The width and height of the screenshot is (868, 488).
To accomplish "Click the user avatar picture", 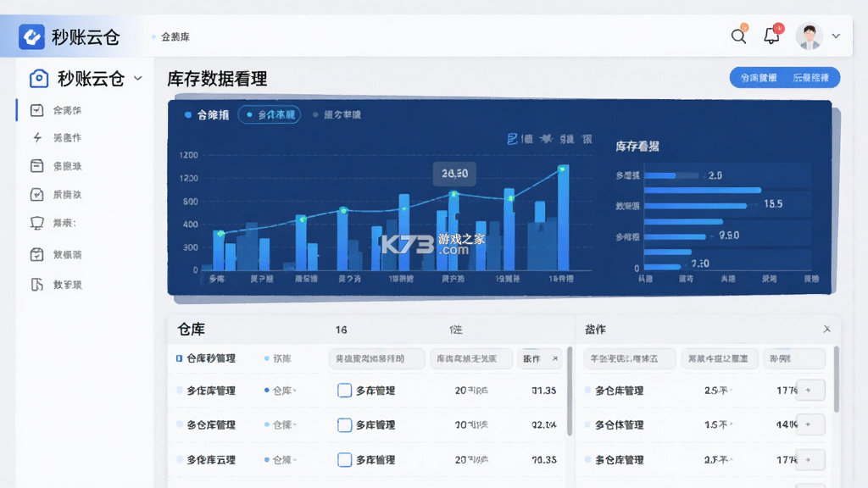I will [x=809, y=36].
